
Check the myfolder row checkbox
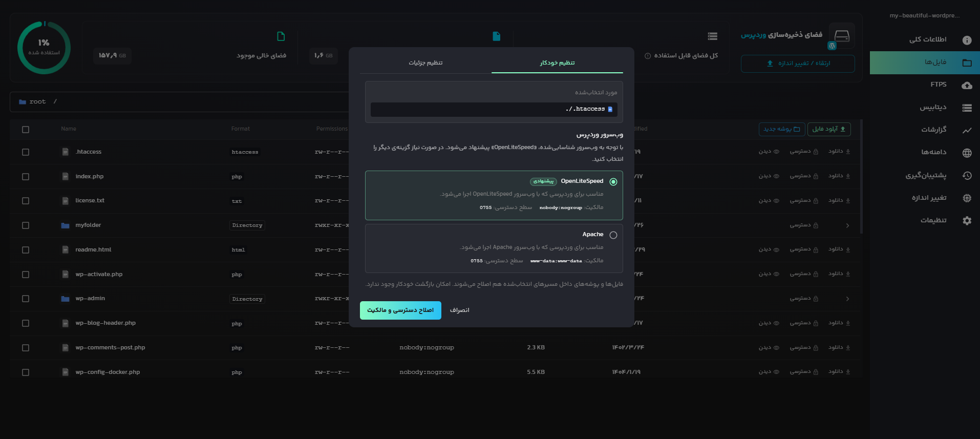pos(26,225)
